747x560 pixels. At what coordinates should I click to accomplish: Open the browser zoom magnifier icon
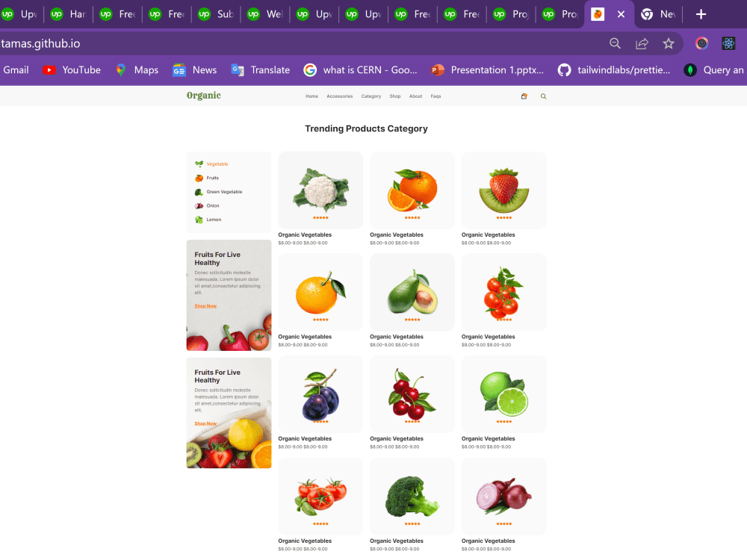tap(615, 44)
